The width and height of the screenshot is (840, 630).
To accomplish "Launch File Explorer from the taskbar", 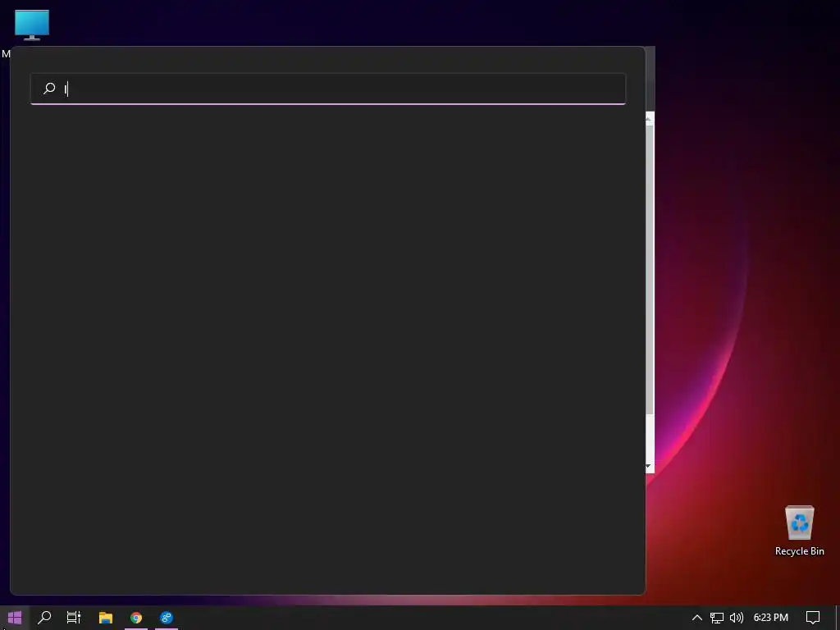I will point(106,618).
